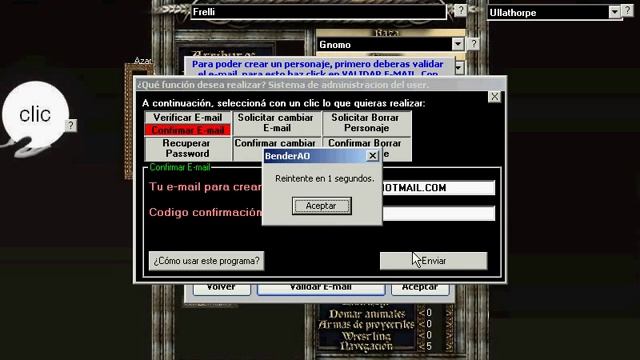This screenshot has height=360, width=640.
Task: Expand dropdown arrow beside the blue message
Action: coord(459,68)
